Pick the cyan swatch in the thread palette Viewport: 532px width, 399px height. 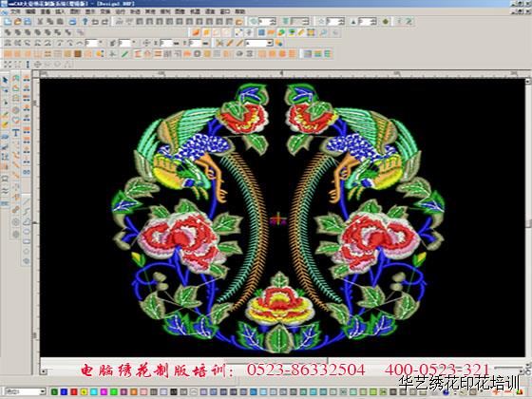click(94, 391)
